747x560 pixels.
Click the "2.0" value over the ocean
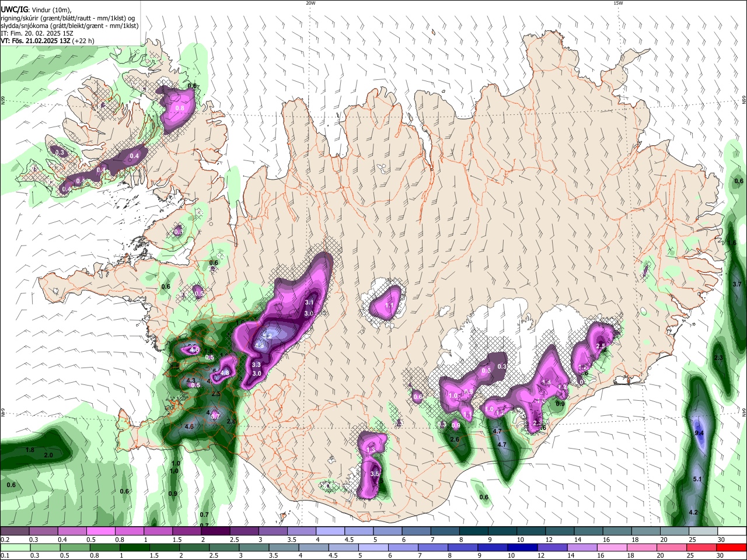48,455
